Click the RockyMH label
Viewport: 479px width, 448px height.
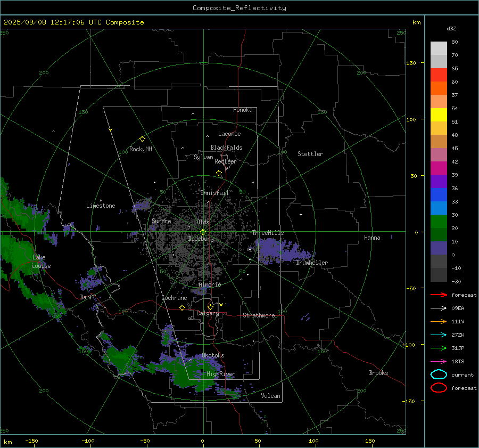click(x=141, y=149)
